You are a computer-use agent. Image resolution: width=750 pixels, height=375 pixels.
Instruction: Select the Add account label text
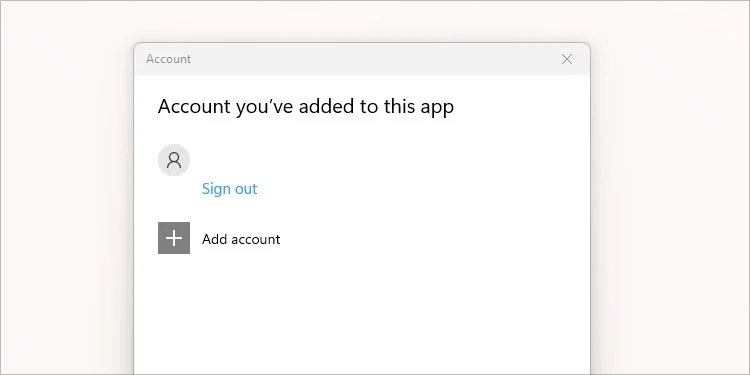coord(241,239)
